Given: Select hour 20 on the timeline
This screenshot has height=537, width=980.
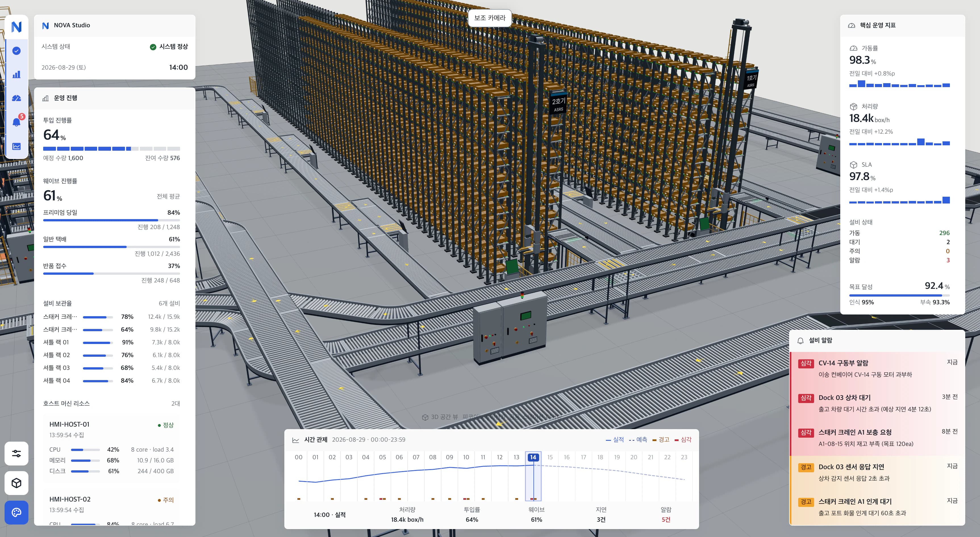Looking at the screenshot, I should pyautogui.click(x=633, y=457).
